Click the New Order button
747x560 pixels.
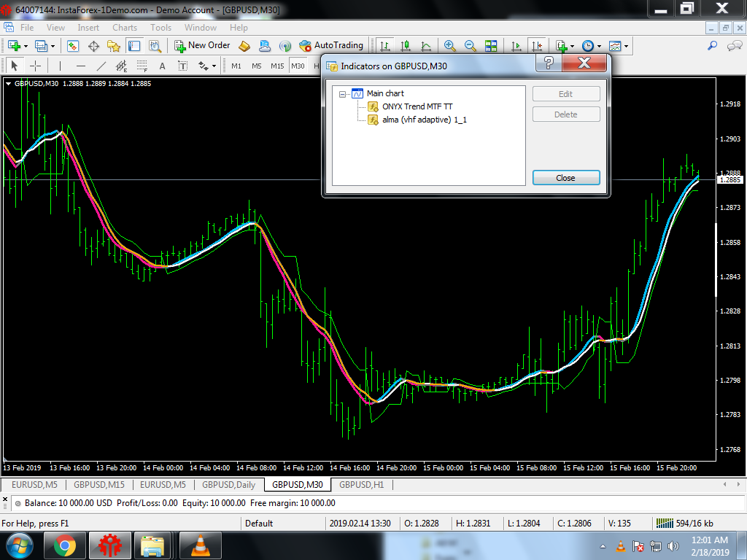click(x=202, y=46)
